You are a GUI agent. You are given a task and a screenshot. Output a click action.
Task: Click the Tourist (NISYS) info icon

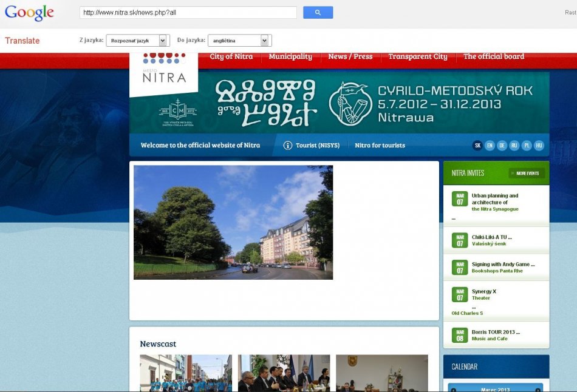[288, 146]
